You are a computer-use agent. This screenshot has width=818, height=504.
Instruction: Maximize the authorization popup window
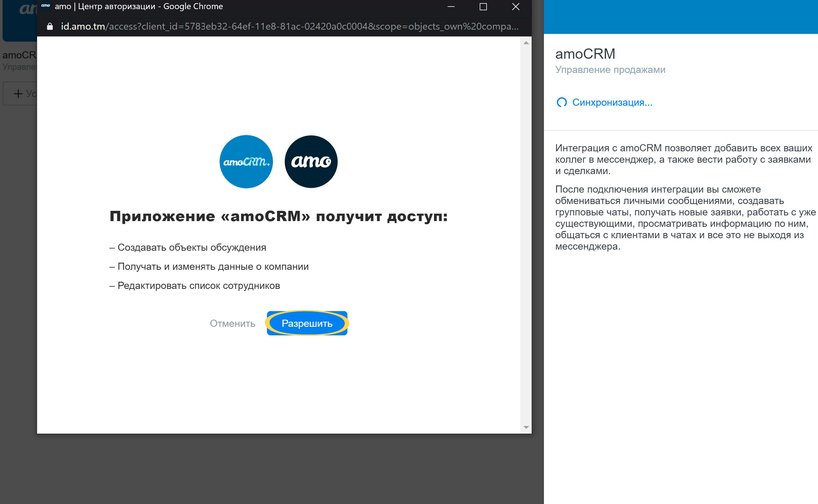(x=483, y=7)
